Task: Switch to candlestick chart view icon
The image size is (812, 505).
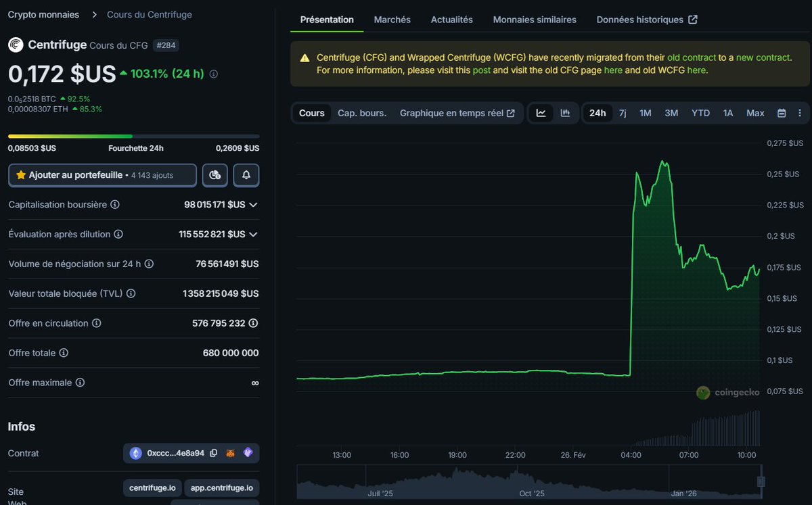Action: coord(565,113)
